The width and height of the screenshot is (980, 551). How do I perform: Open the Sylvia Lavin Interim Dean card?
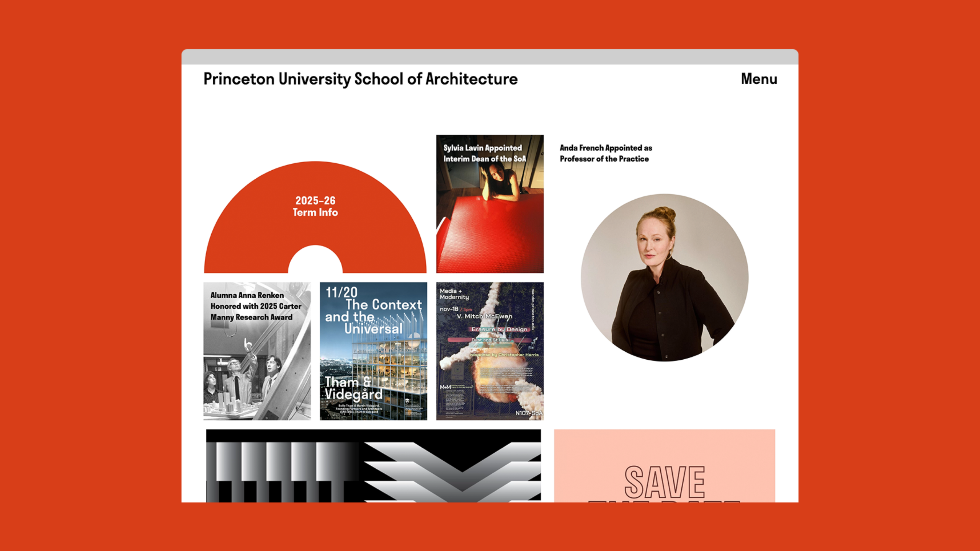pos(490,204)
